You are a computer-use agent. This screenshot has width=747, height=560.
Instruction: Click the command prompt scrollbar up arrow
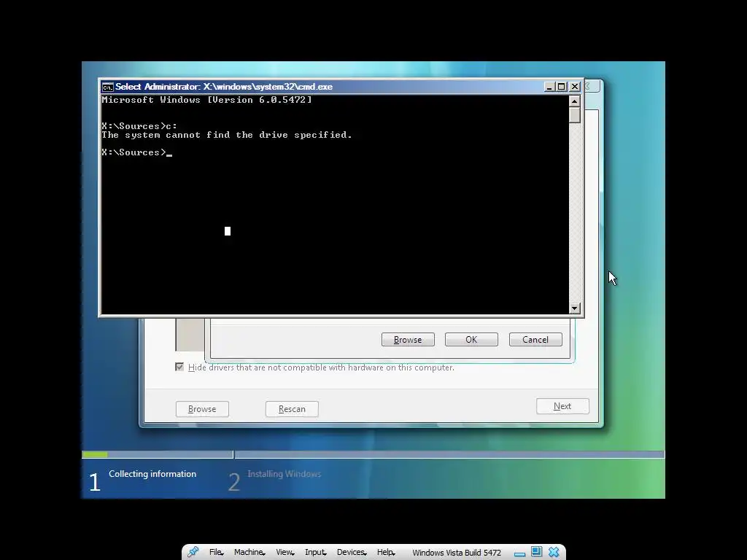tap(575, 101)
